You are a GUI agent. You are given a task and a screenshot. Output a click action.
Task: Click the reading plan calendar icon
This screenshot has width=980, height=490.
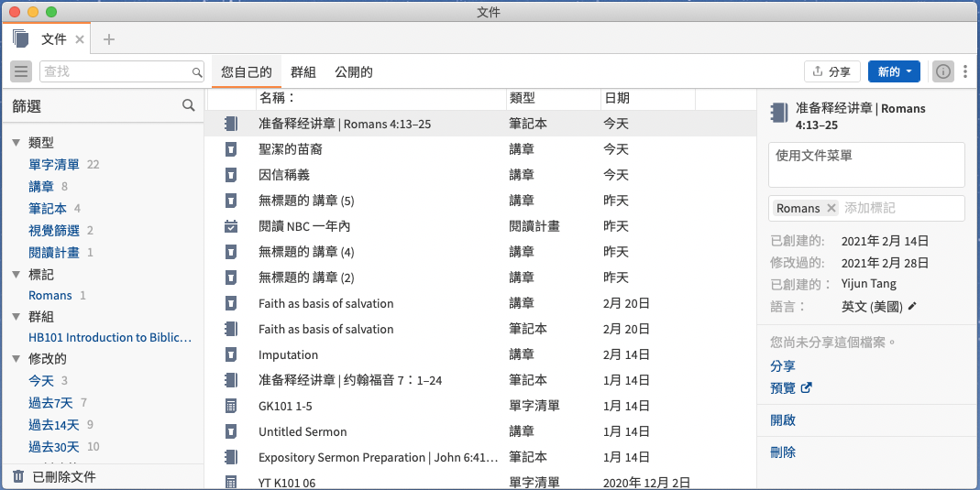pyautogui.click(x=231, y=226)
